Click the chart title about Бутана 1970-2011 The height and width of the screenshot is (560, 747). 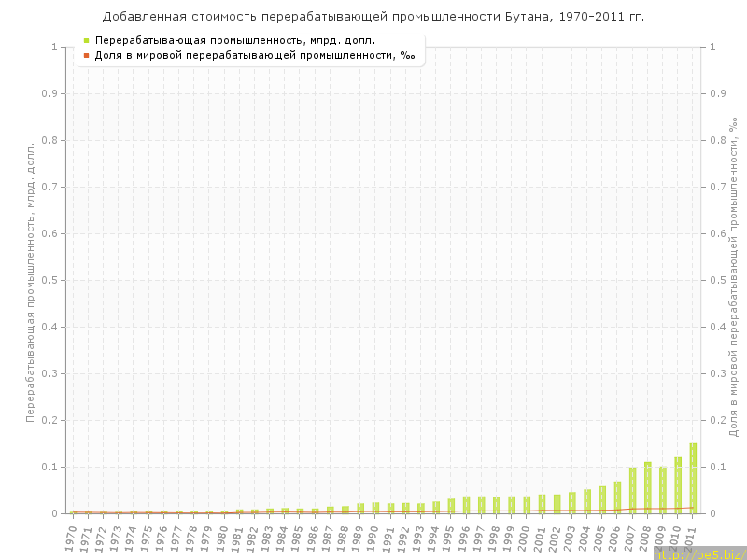[x=373, y=17]
